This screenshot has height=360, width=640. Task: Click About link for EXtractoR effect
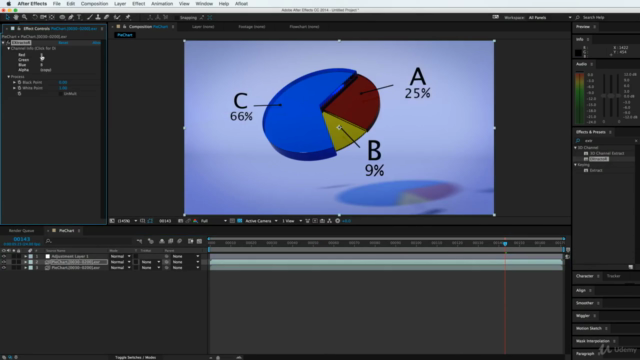tap(96, 42)
